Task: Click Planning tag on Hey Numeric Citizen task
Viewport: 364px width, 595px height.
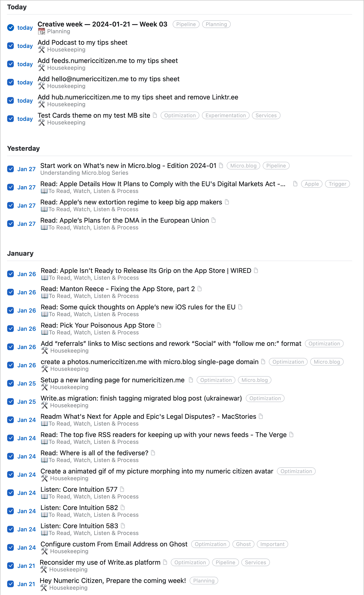Action: [204, 581]
